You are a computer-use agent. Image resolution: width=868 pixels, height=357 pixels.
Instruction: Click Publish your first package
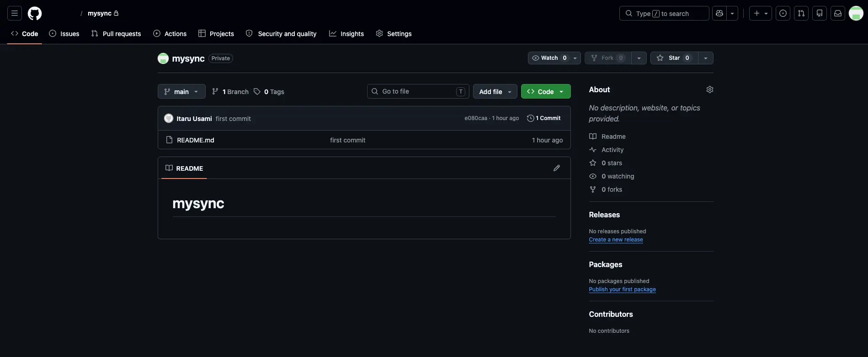pos(622,289)
